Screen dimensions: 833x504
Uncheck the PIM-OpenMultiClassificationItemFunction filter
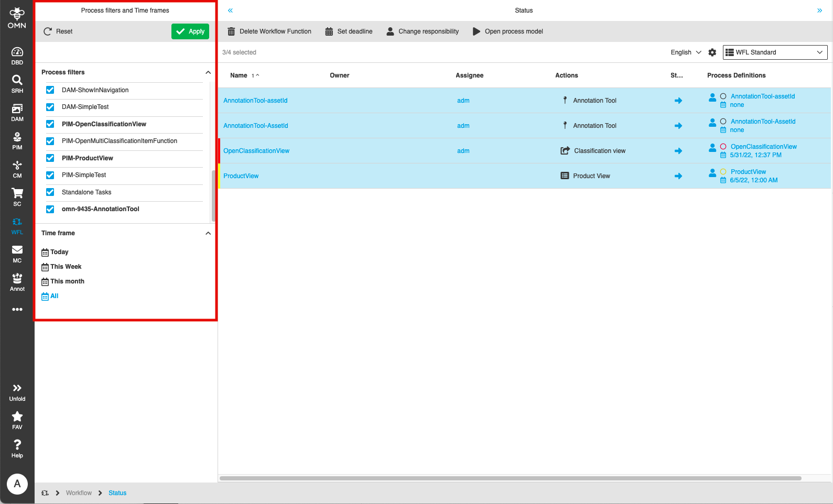(50, 141)
